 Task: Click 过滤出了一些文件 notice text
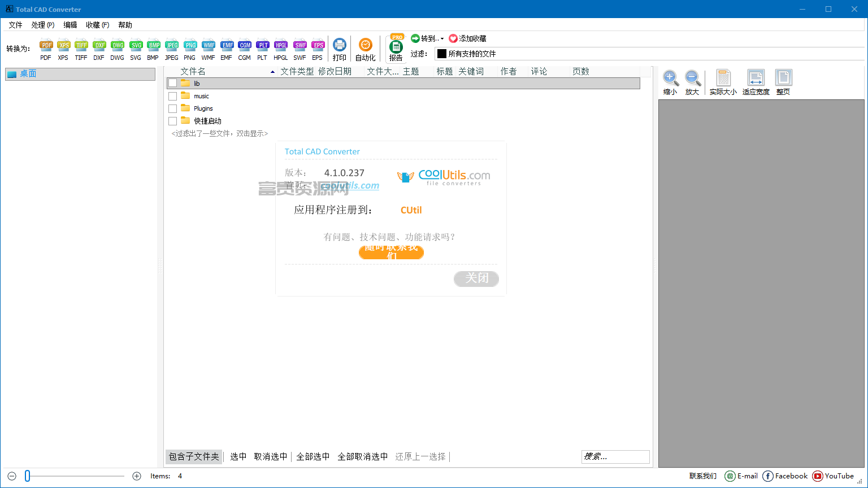point(220,134)
